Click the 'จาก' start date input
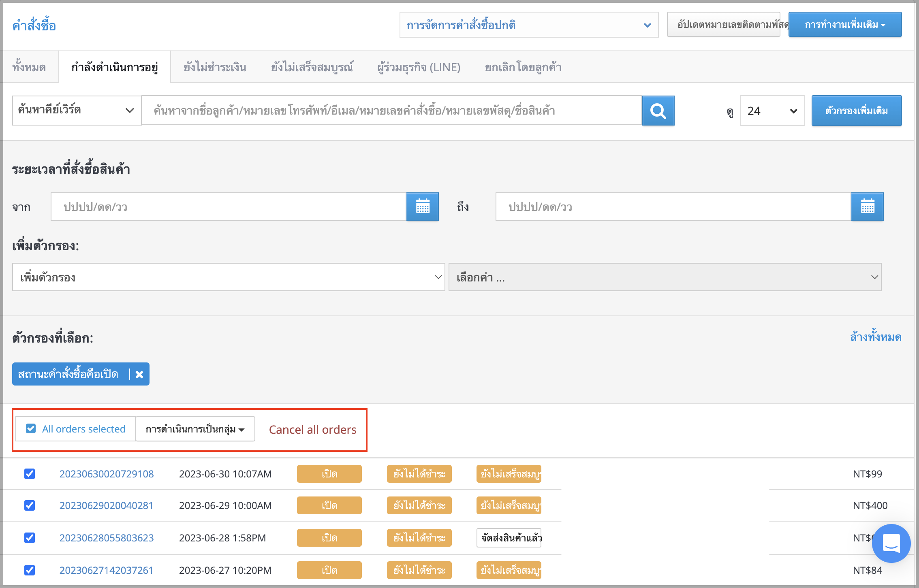Viewport: 919px width, 588px height. (x=229, y=207)
